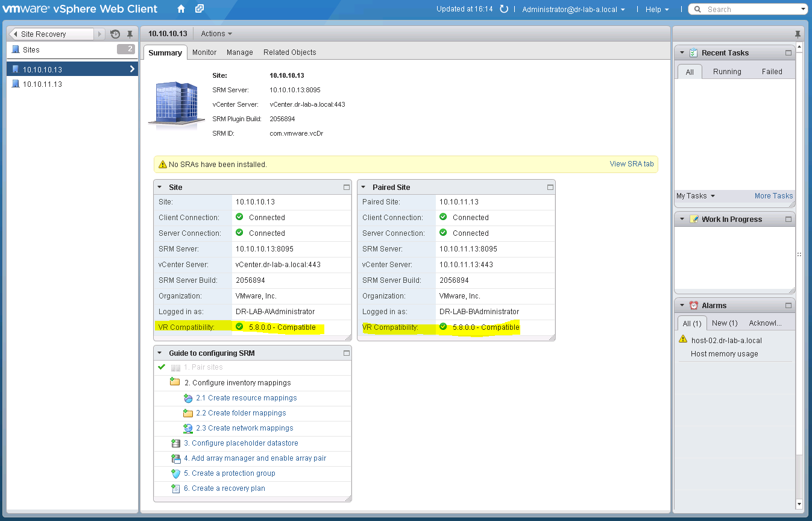Image resolution: width=812 pixels, height=521 pixels.
Task: Switch to the Manage tab
Action: point(240,52)
